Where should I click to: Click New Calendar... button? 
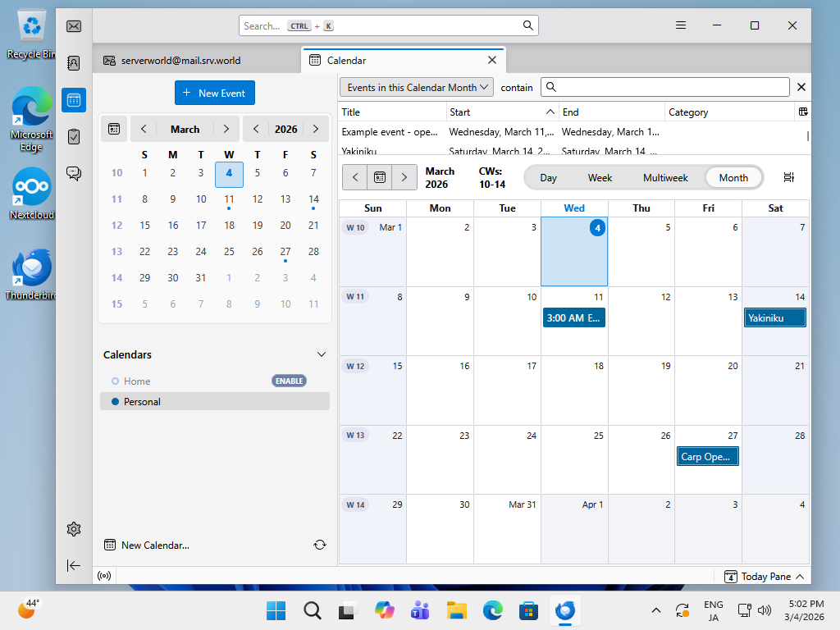coord(146,546)
